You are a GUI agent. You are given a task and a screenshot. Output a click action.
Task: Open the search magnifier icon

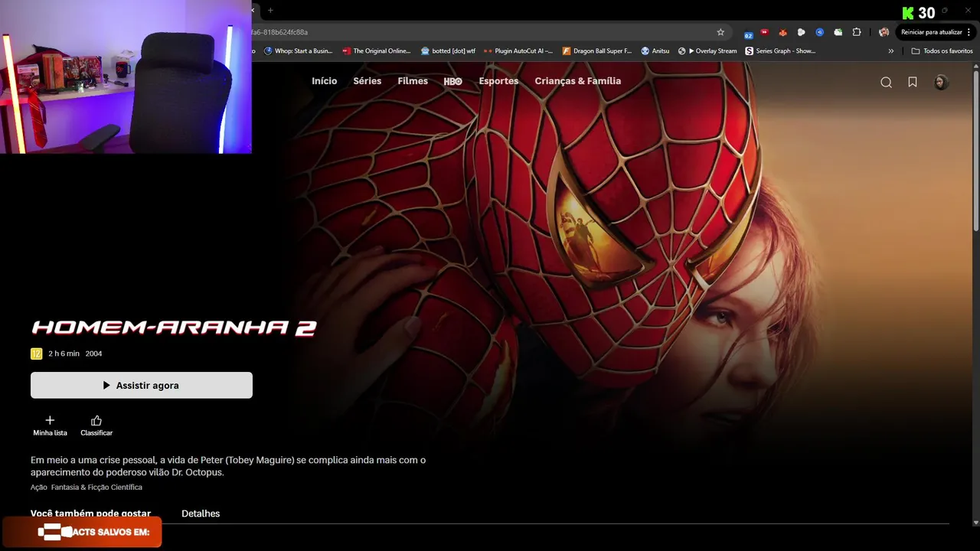pyautogui.click(x=886, y=83)
